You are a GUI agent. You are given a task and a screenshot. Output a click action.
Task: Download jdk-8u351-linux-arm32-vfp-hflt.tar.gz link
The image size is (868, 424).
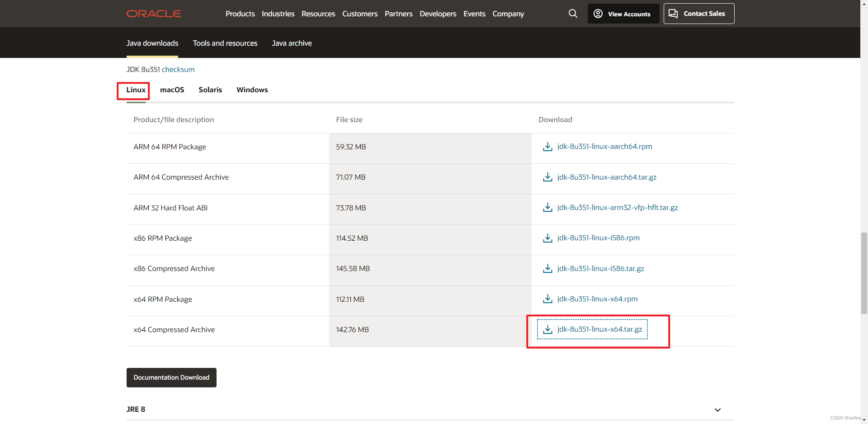click(x=618, y=207)
